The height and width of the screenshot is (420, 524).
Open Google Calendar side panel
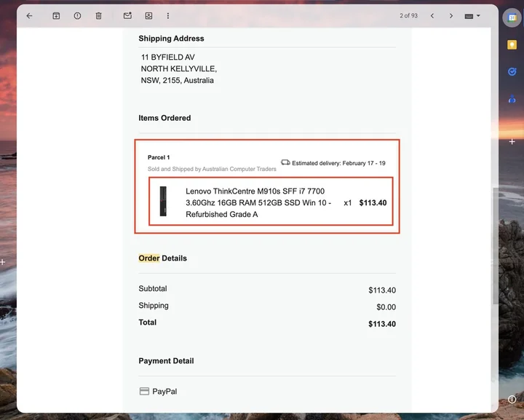pyautogui.click(x=512, y=18)
